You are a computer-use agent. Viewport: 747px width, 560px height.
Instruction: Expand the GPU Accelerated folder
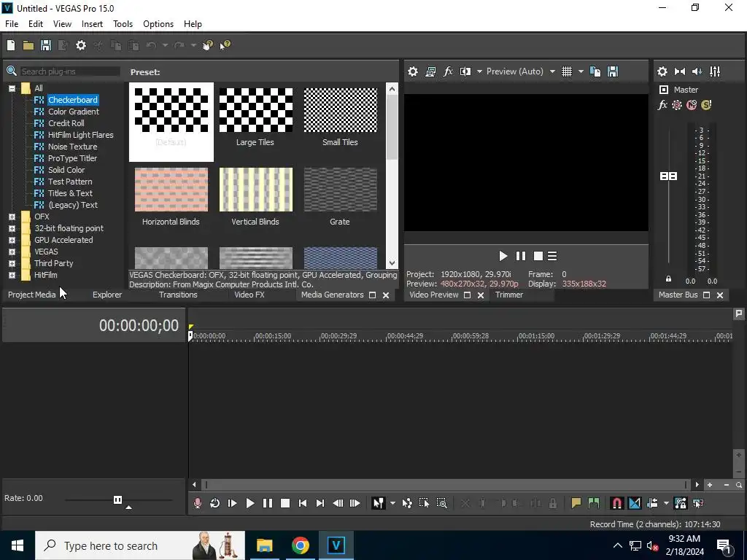(x=12, y=240)
